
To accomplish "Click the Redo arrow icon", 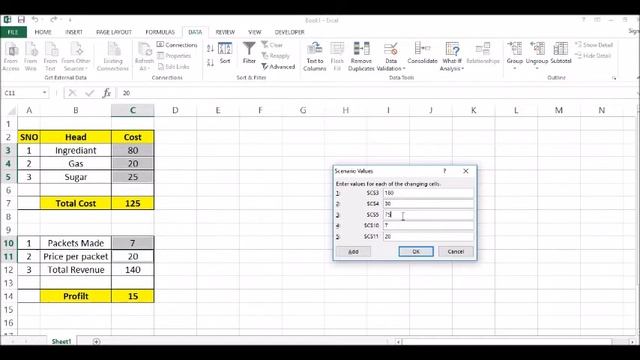I will [x=53, y=19].
